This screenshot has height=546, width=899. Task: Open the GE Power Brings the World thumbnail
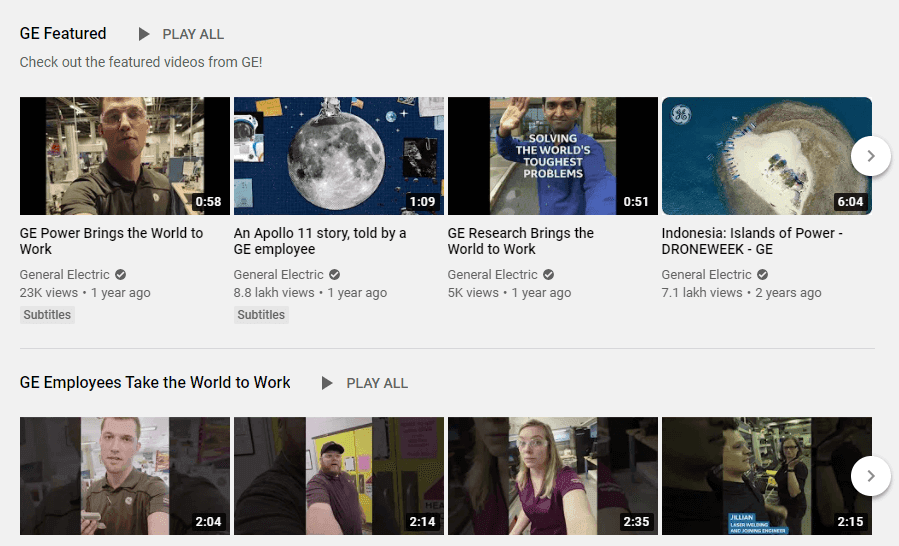coord(125,156)
